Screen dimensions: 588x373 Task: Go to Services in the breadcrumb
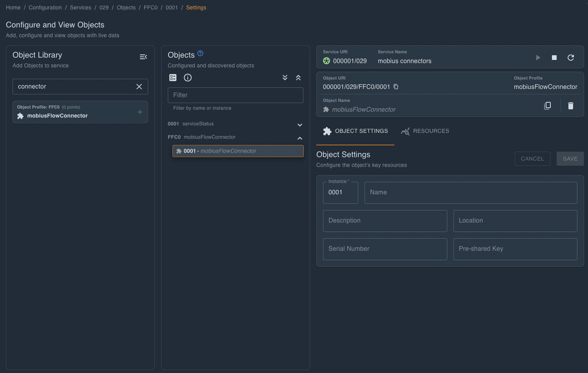pos(80,7)
